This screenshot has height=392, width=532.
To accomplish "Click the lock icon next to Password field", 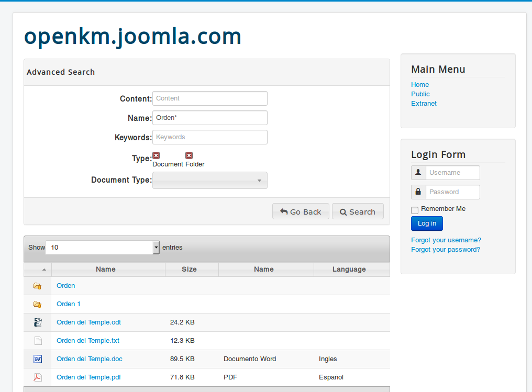I will 418,192.
